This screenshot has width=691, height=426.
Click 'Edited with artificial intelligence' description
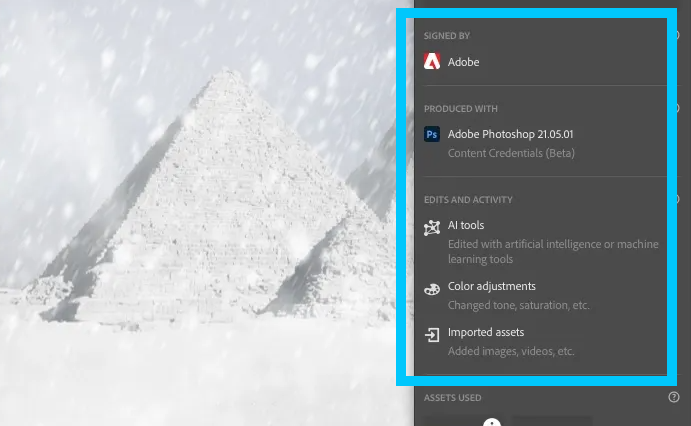point(553,252)
